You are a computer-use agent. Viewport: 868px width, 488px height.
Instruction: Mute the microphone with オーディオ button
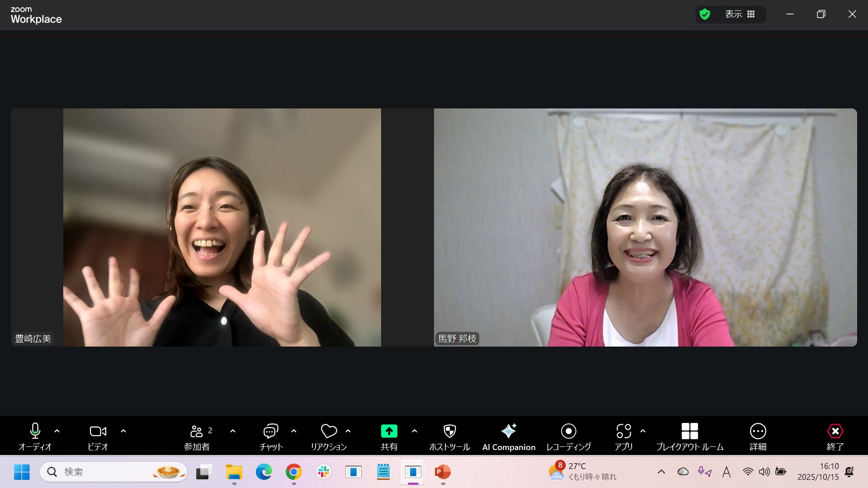[35, 436]
